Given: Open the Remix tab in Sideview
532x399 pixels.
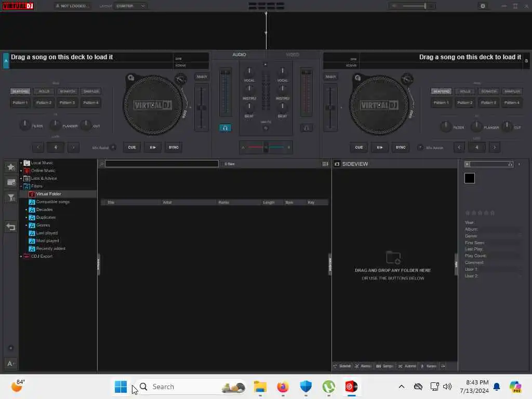Looking at the screenshot, I should pos(363,366).
